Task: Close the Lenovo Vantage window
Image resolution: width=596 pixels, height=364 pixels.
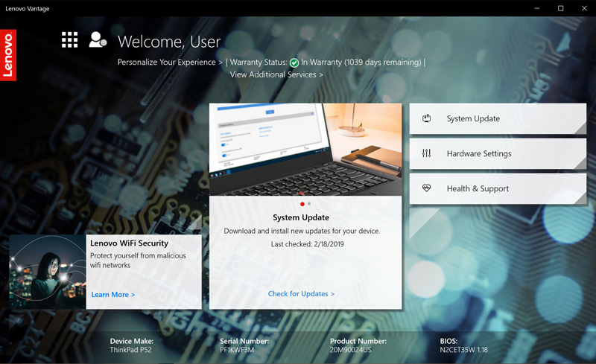Action: pos(584,8)
